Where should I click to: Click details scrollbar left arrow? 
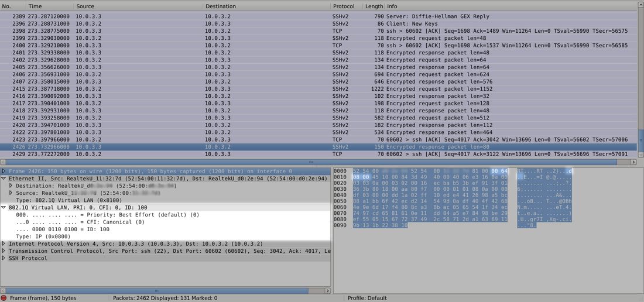click(x=3, y=290)
